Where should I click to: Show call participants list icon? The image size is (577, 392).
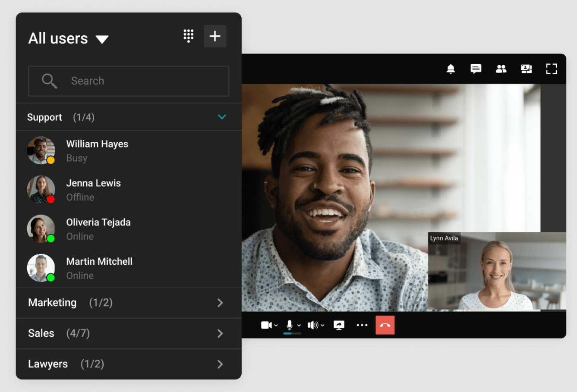501,69
